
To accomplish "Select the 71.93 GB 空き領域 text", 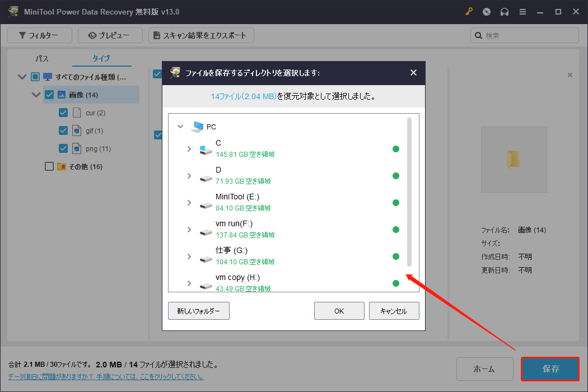I will click(243, 181).
